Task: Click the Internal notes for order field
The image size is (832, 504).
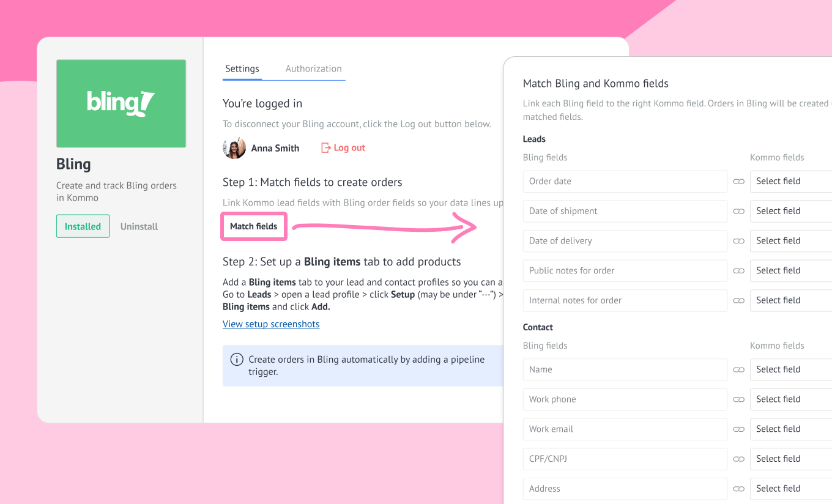Action: 625,301
